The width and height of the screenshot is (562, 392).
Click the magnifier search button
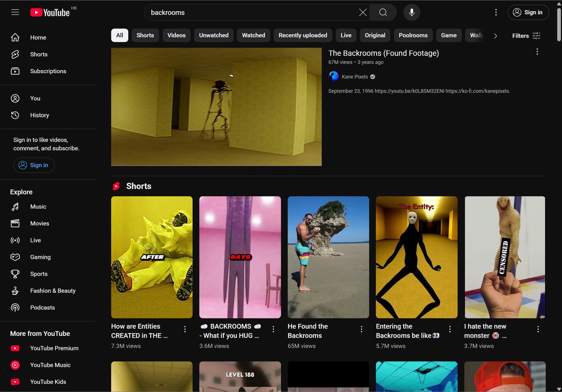[383, 13]
